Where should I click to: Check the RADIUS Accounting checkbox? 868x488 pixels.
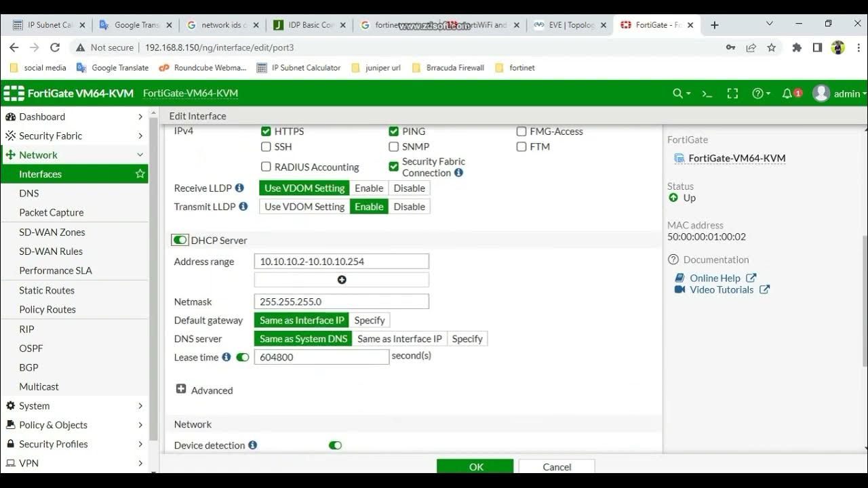(x=266, y=167)
